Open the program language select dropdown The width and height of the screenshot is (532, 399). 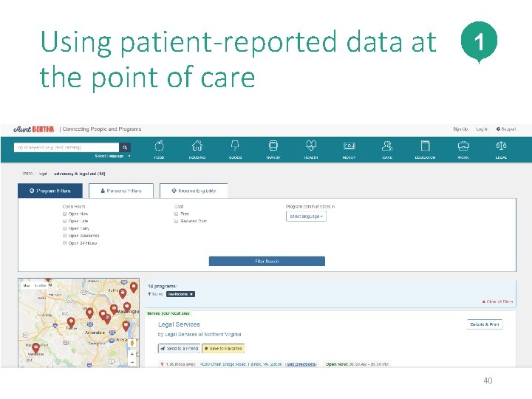click(x=306, y=216)
